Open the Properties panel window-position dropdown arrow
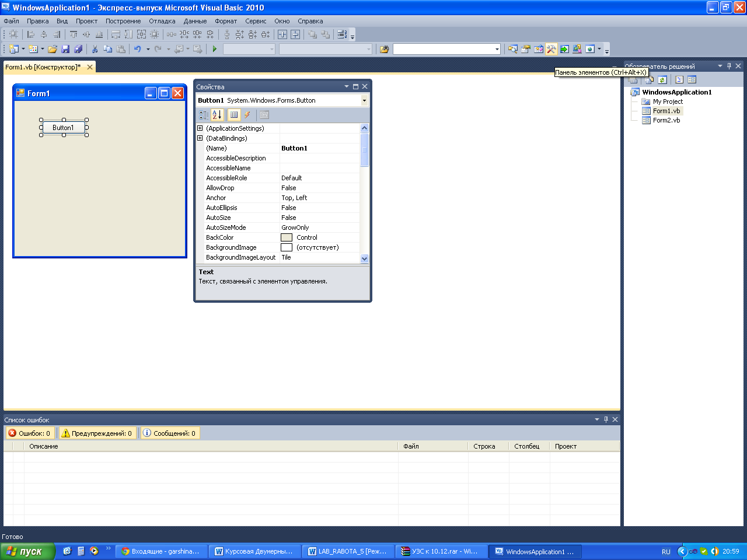Screen dimensions: 747x560 [347, 86]
